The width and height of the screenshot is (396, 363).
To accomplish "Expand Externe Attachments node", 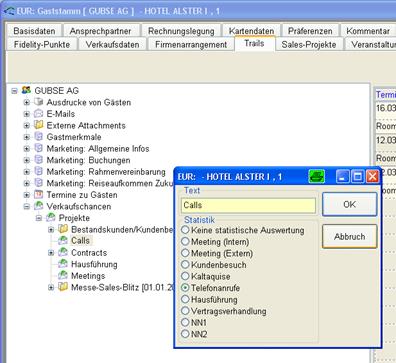I will tap(27, 126).
